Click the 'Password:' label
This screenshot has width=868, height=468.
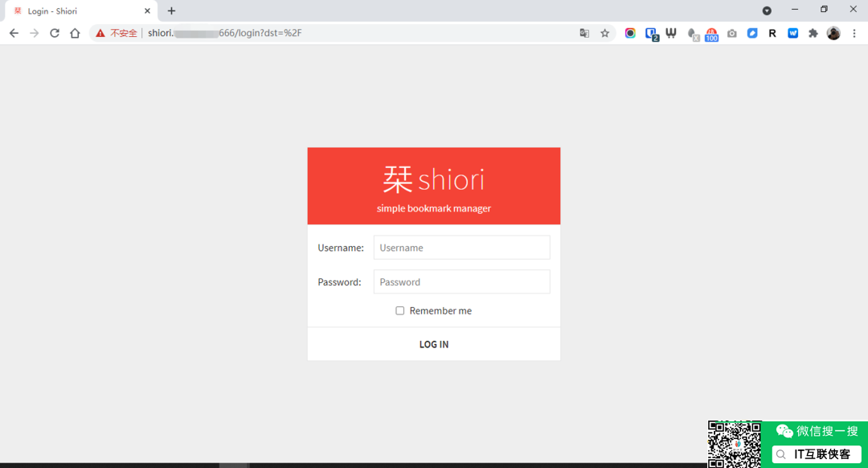tap(339, 282)
